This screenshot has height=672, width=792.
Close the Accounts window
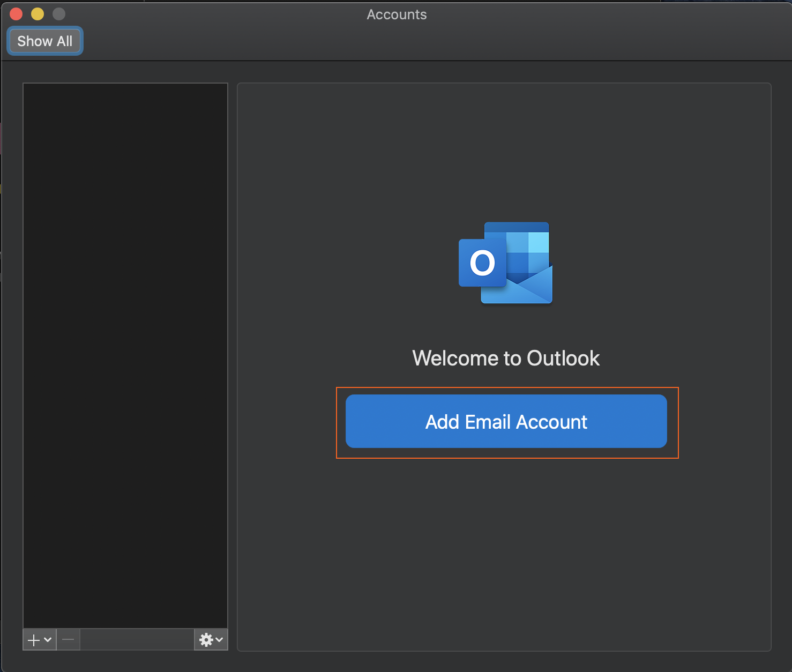pos(16,13)
